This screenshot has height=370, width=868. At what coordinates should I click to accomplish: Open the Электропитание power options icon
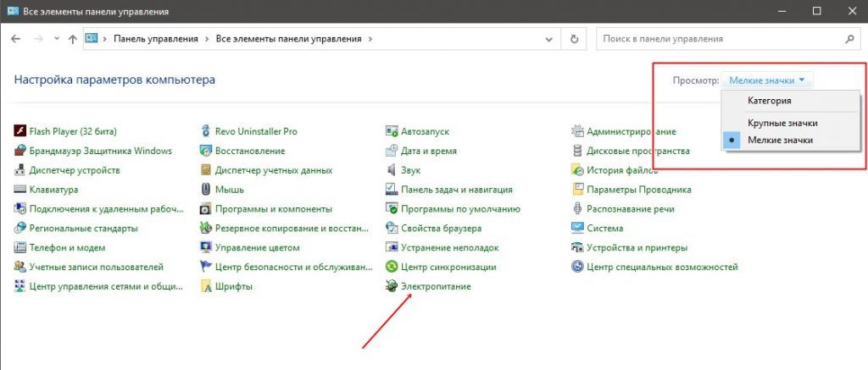pos(392,287)
